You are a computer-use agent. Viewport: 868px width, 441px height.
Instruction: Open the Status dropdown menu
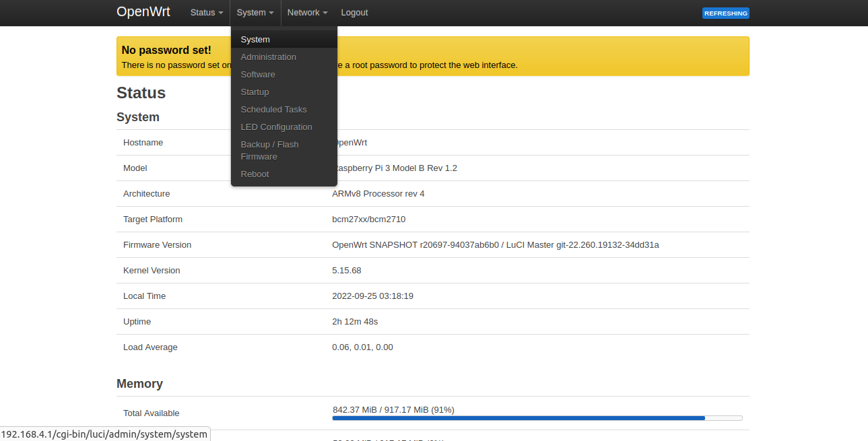[207, 13]
